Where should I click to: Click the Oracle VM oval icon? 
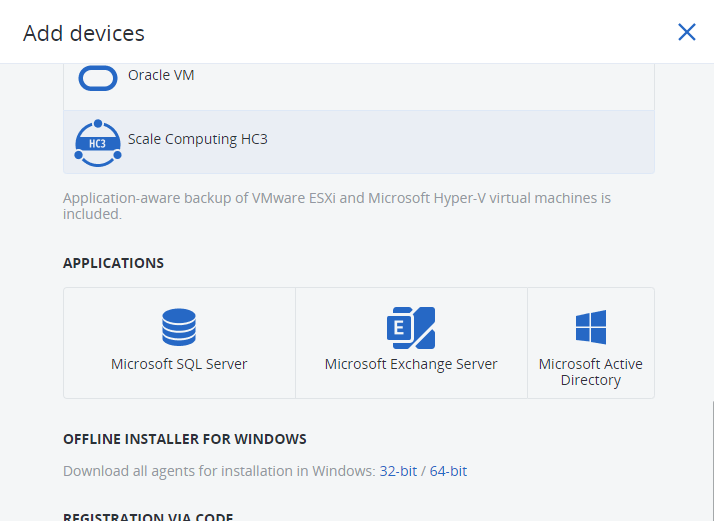tap(98, 78)
